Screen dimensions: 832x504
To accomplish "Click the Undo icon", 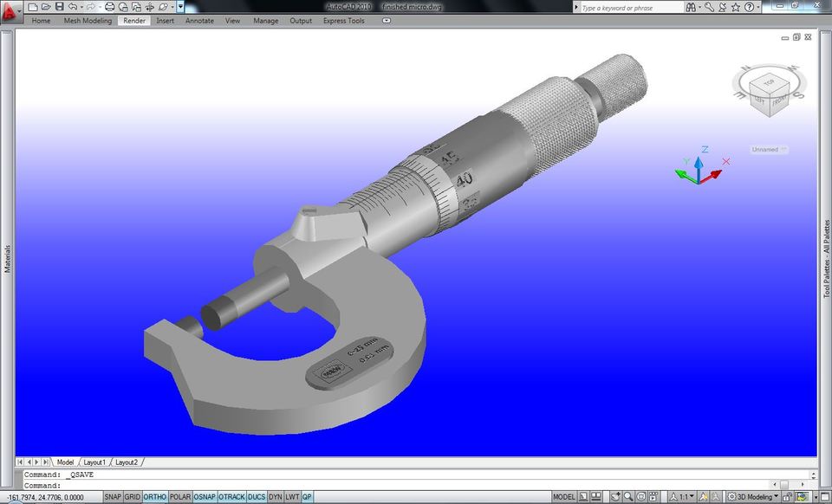I will (75, 7).
